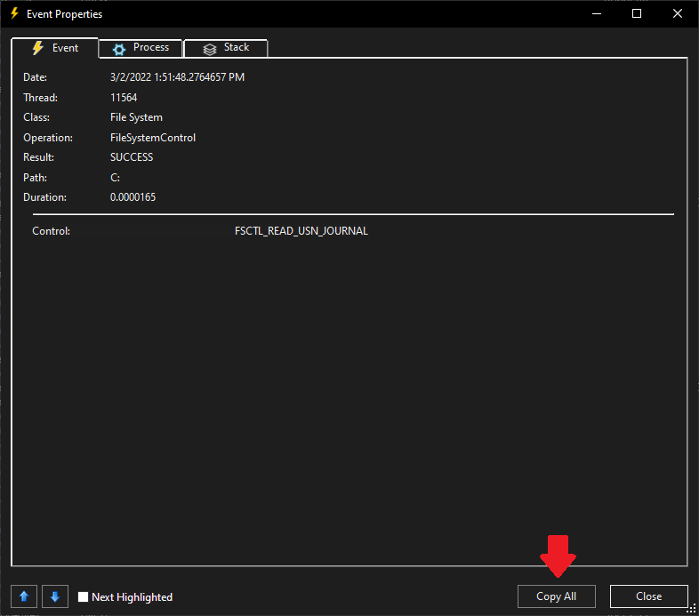Click the Copy All button
This screenshot has height=616, width=699.
tap(557, 596)
